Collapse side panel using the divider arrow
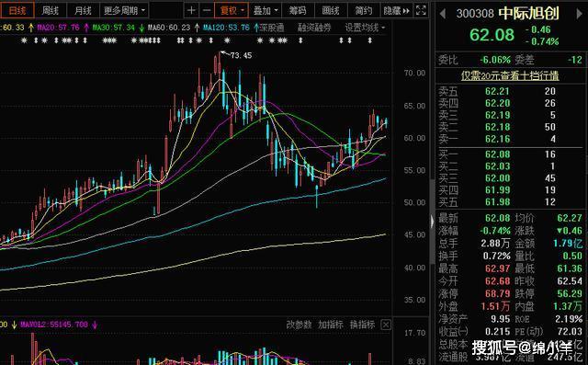 [432, 222]
